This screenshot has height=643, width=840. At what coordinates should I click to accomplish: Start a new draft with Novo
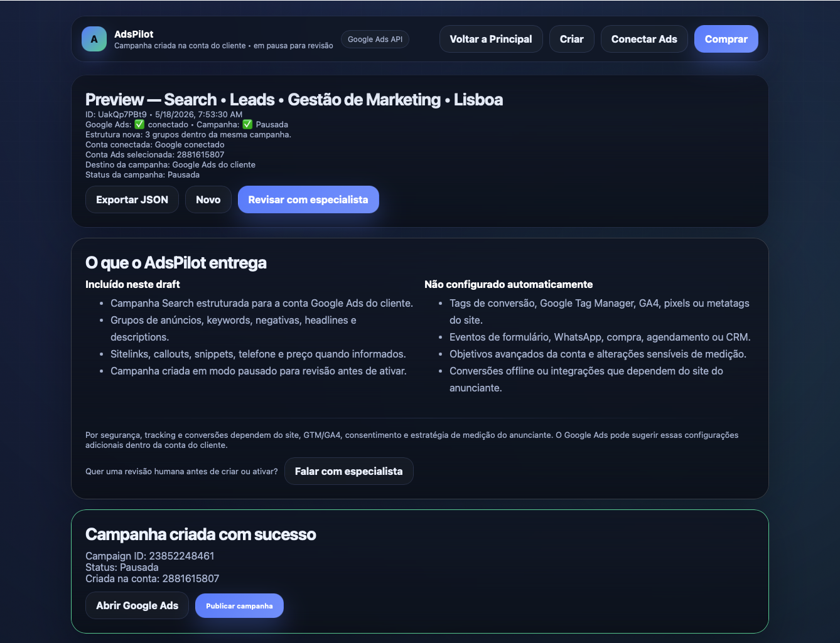click(208, 199)
